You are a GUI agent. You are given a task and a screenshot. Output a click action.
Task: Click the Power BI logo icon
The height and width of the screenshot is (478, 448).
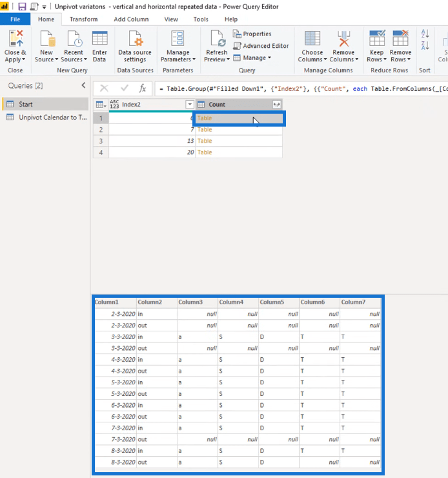tap(5, 6)
